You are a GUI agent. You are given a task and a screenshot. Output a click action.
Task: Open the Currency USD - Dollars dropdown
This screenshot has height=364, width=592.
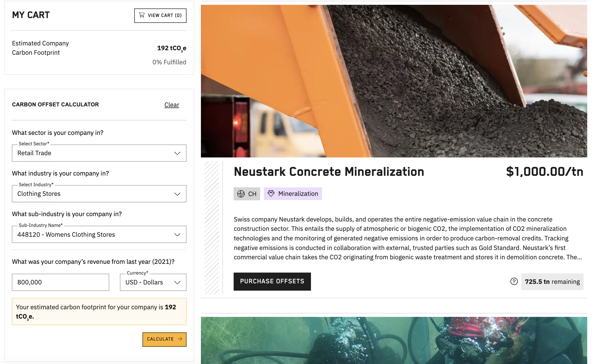pyautogui.click(x=153, y=282)
